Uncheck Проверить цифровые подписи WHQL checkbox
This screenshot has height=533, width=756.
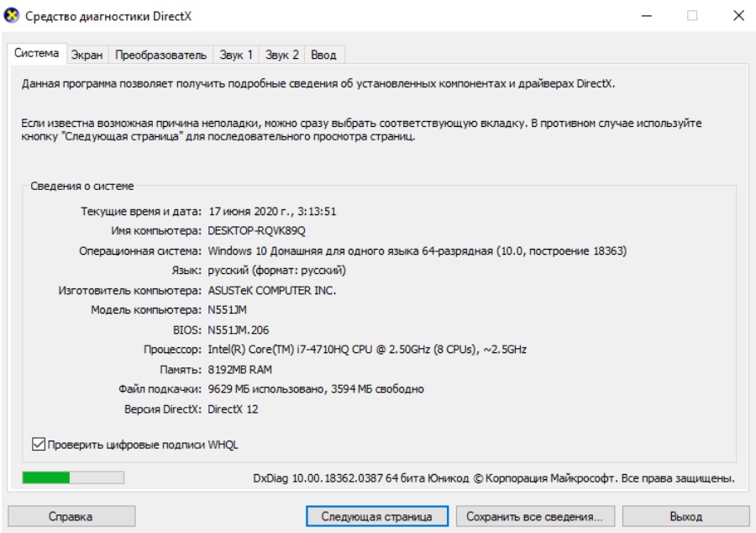click(38, 444)
